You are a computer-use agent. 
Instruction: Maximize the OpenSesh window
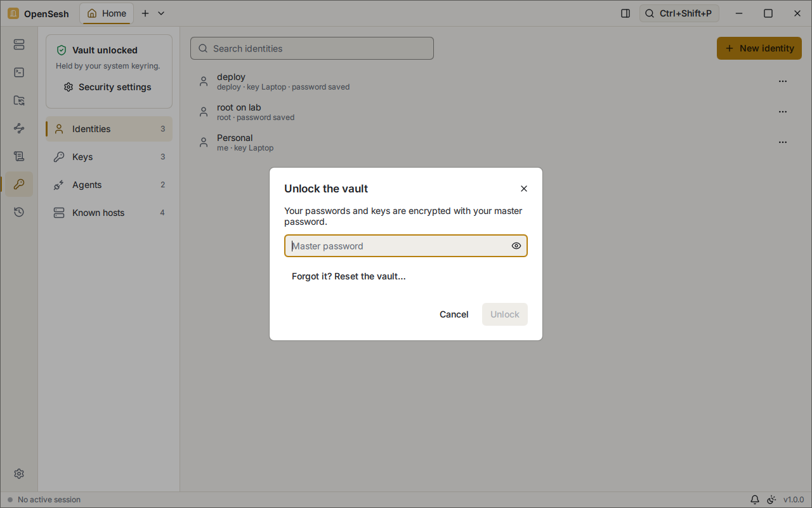coord(768,13)
